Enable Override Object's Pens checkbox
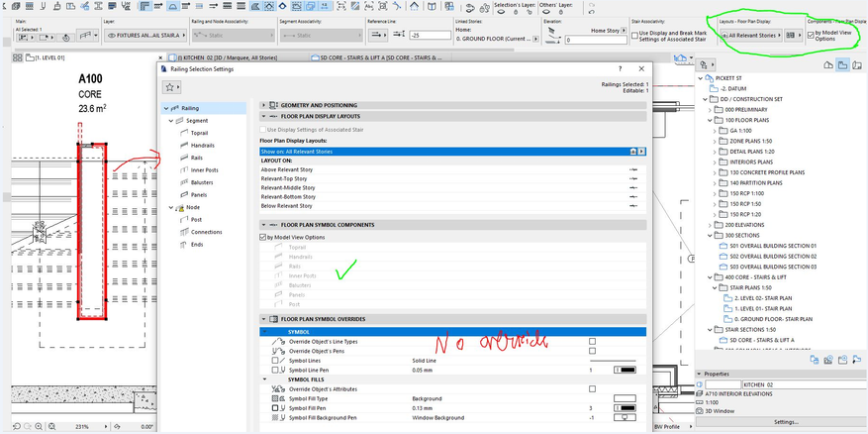This screenshot has width=868, height=434. click(x=592, y=351)
